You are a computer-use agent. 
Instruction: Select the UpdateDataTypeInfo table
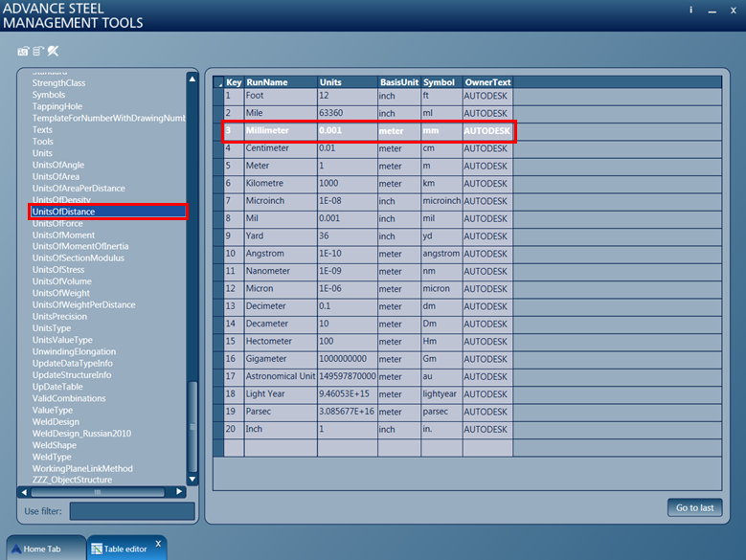point(73,363)
